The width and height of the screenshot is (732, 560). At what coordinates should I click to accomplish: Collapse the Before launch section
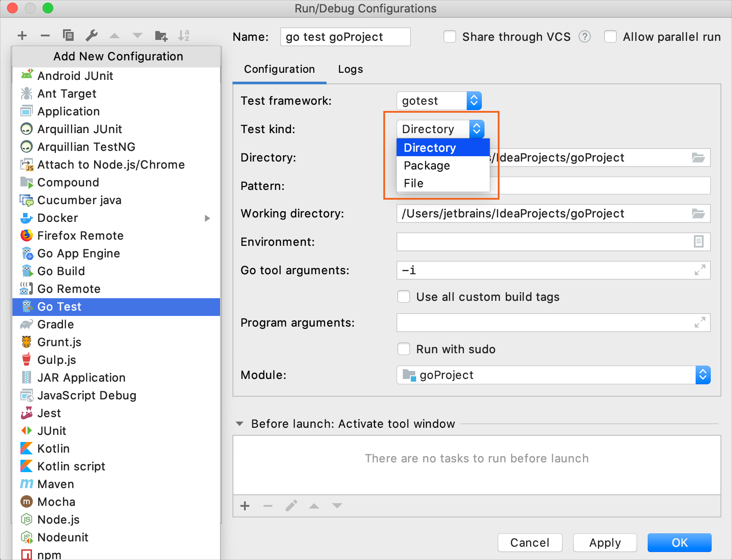(x=240, y=424)
